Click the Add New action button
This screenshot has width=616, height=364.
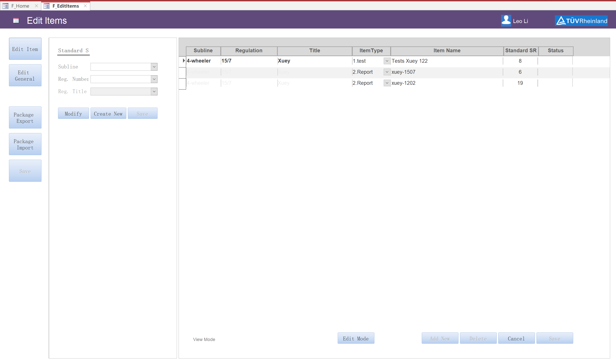pos(439,338)
